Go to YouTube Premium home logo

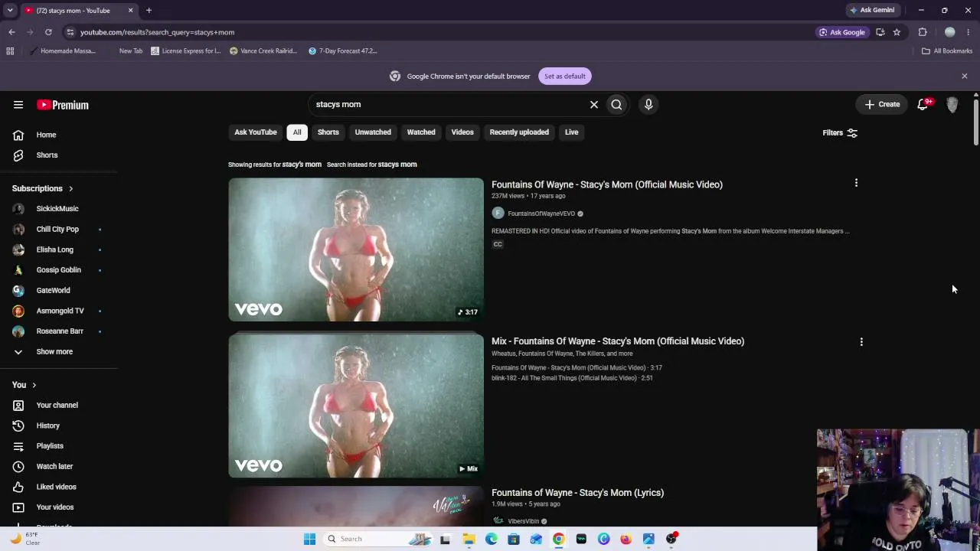pyautogui.click(x=63, y=105)
